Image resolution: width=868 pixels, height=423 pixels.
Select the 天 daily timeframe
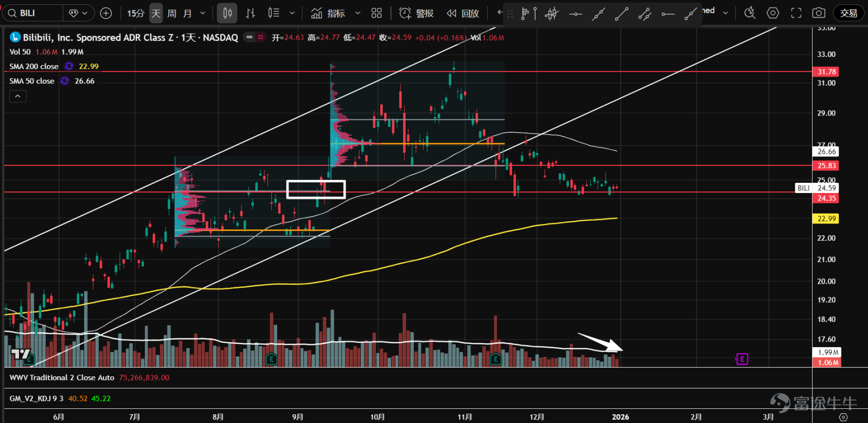[156, 13]
